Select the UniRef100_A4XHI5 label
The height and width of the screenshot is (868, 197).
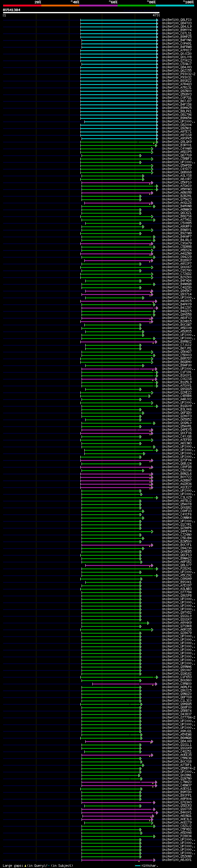click(x=176, y=301)
